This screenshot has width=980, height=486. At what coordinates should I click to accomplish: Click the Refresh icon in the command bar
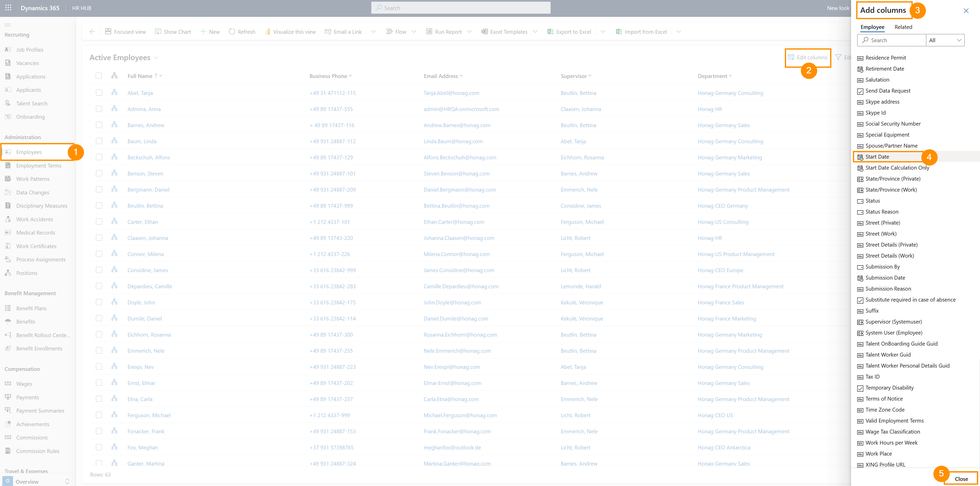(232, 31)
